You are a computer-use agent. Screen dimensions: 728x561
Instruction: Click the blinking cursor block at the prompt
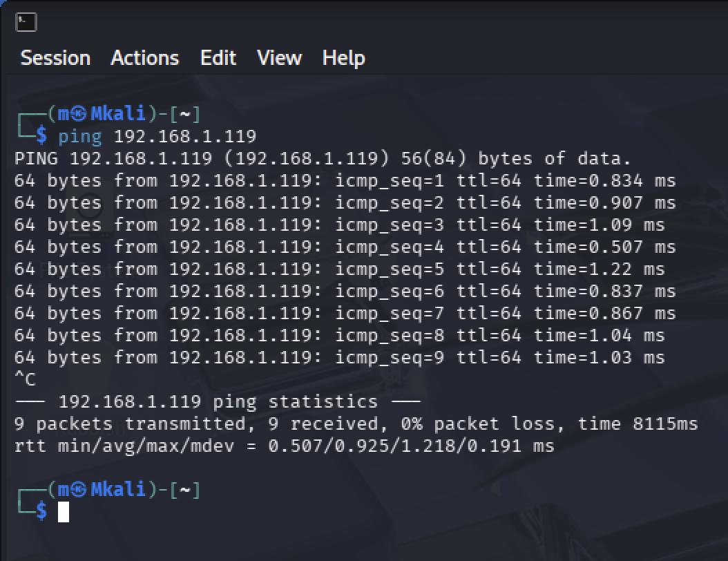(x=64, y=512)
